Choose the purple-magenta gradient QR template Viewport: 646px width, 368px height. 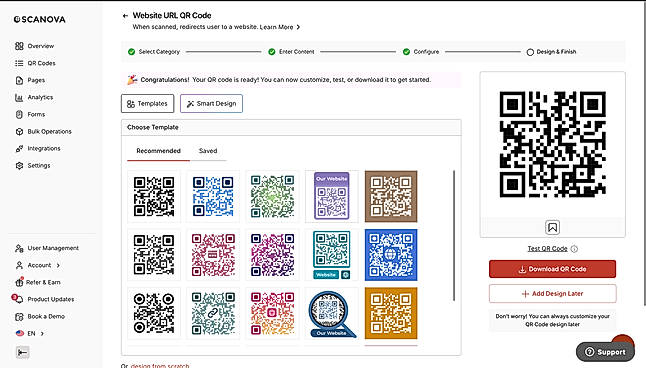click(x=272, y=255)
